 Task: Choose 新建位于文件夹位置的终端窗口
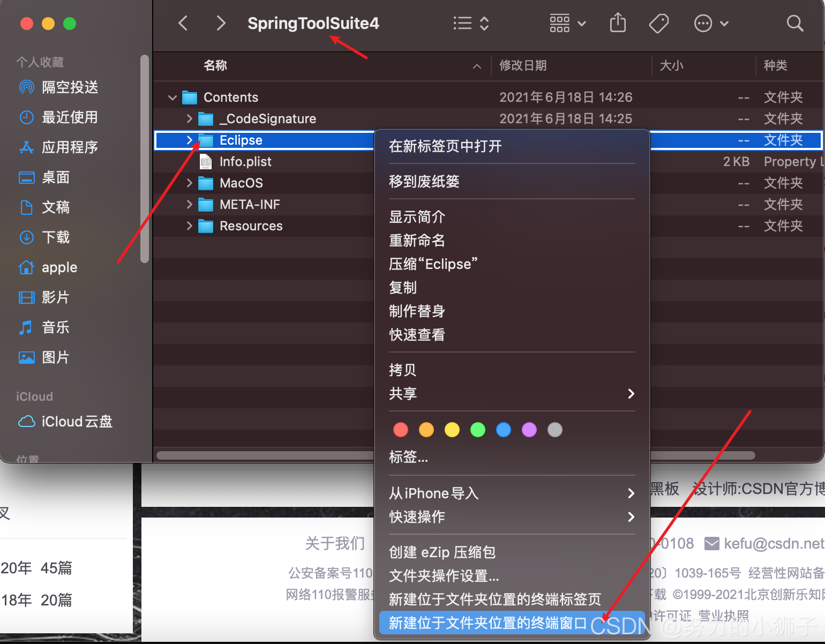(512, 623)
